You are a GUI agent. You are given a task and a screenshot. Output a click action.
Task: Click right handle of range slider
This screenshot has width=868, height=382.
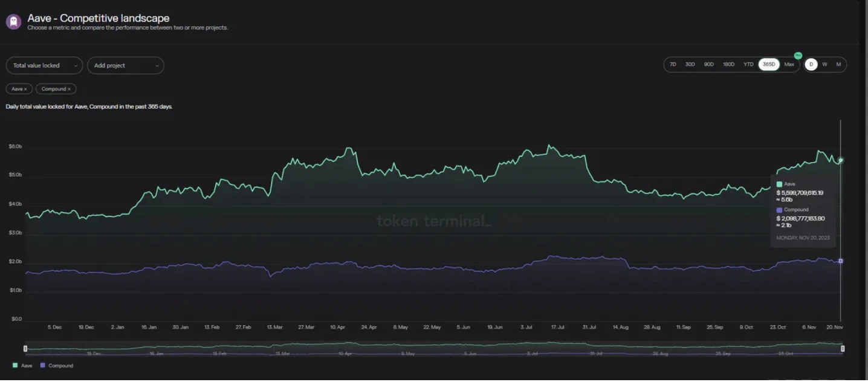(x=843, y=349)
